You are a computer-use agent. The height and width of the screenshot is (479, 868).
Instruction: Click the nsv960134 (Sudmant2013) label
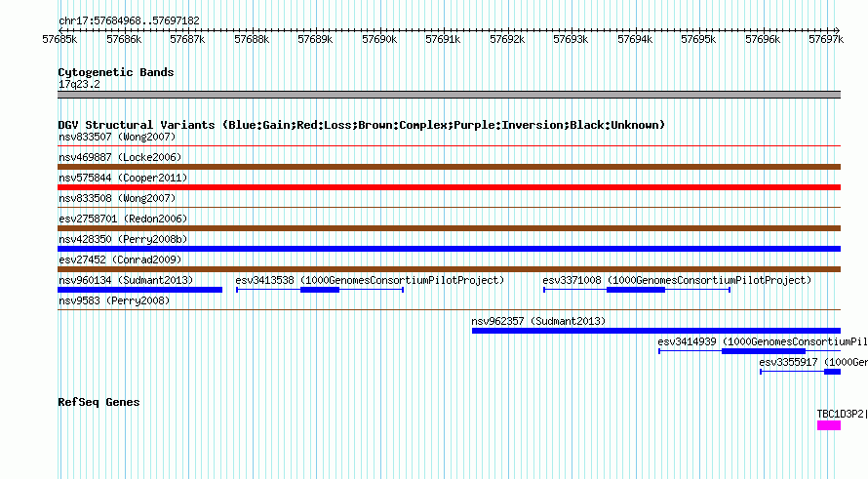pyautogui.click(x=126, y=280)
